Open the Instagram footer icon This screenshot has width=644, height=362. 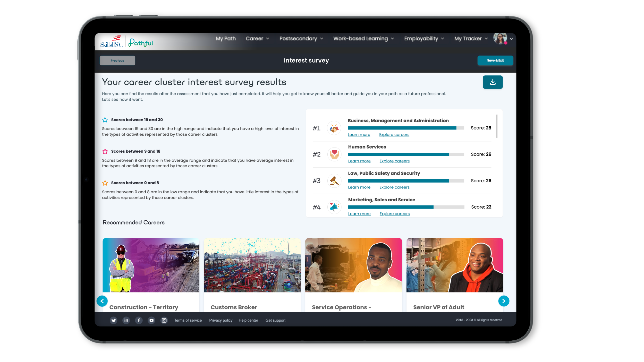click(x=164, y=320)
